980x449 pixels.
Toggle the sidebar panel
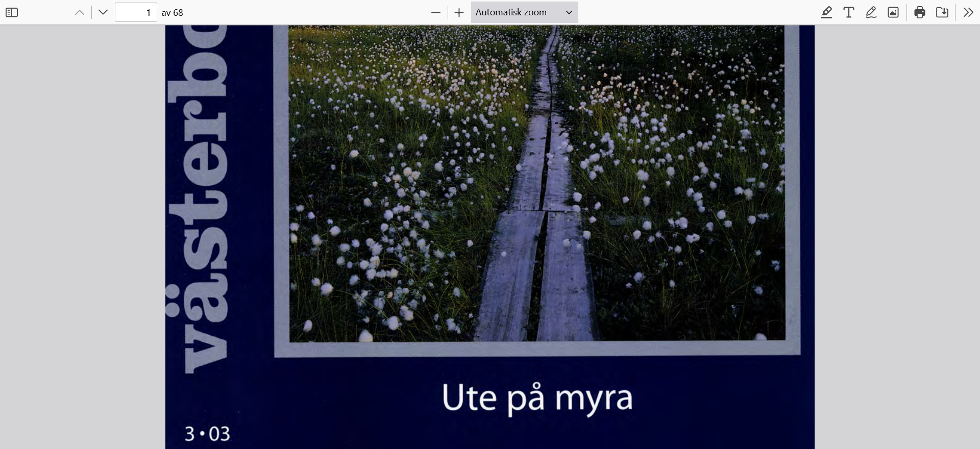[12, 12]
